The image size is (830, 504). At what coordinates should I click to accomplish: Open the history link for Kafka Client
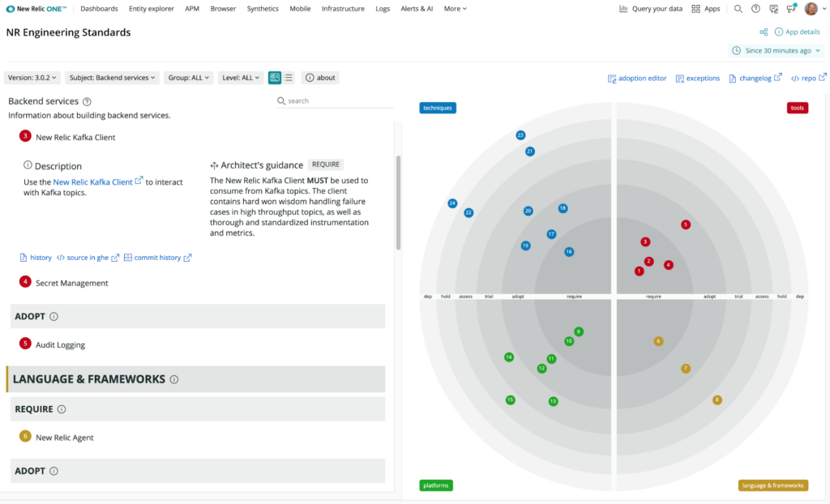pyautogui.click(x=36, y=258)
